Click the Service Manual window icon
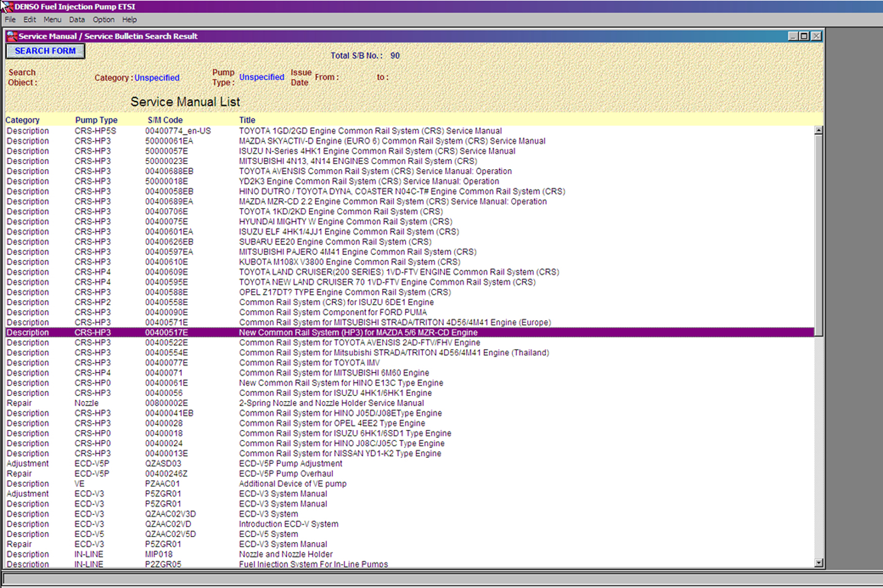The image size is (883, 588). point(12,36)
